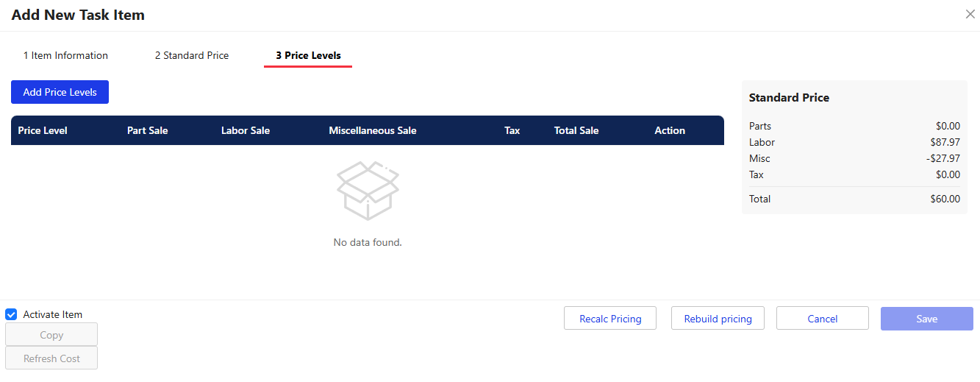980x382 pixels.
Task: Click Rebuild pricing button
Action: pyautogui.click(x=718, y=319)
